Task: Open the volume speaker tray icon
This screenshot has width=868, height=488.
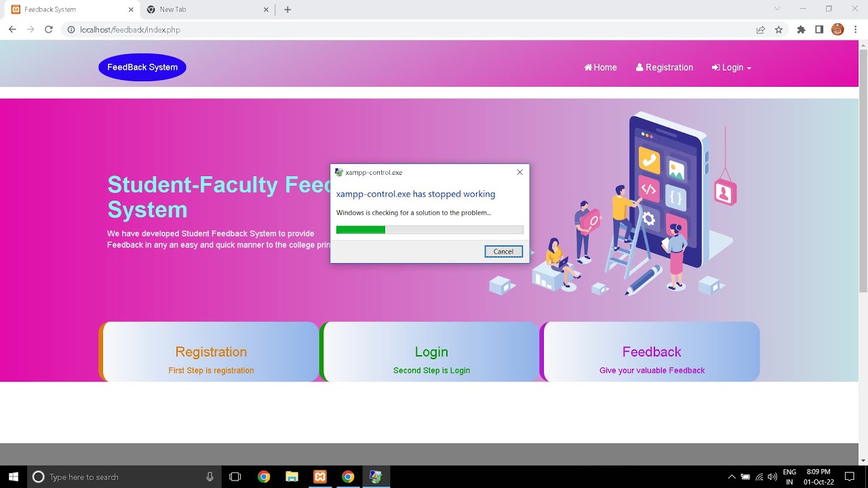Action: click(x=772, y=476)
